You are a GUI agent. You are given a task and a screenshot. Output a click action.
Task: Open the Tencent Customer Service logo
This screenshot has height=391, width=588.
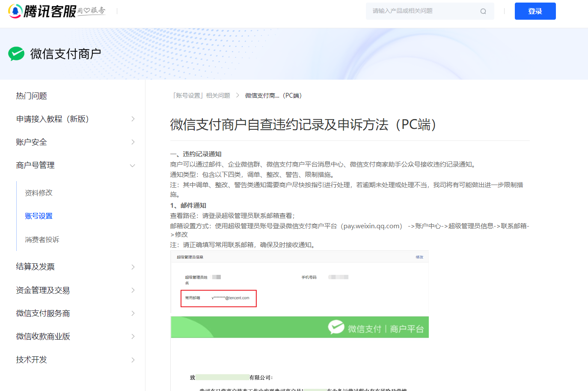click(x=56, y=11)
